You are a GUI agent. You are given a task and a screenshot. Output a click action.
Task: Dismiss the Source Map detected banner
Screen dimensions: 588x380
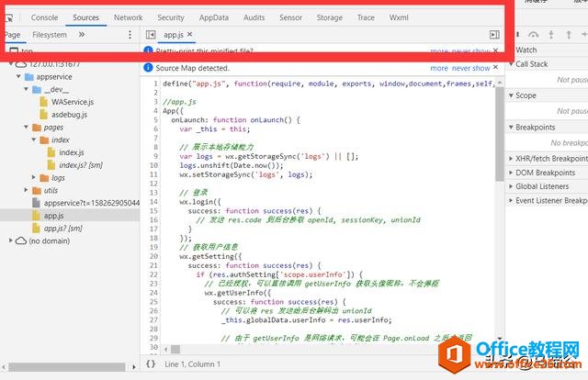pos(496,67)
